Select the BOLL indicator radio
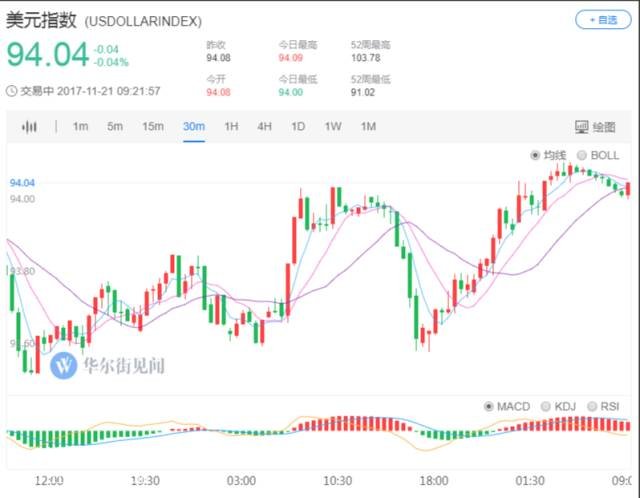Viewport: 640px width, 498px height. pyautogui.click(x=582, y=156)
